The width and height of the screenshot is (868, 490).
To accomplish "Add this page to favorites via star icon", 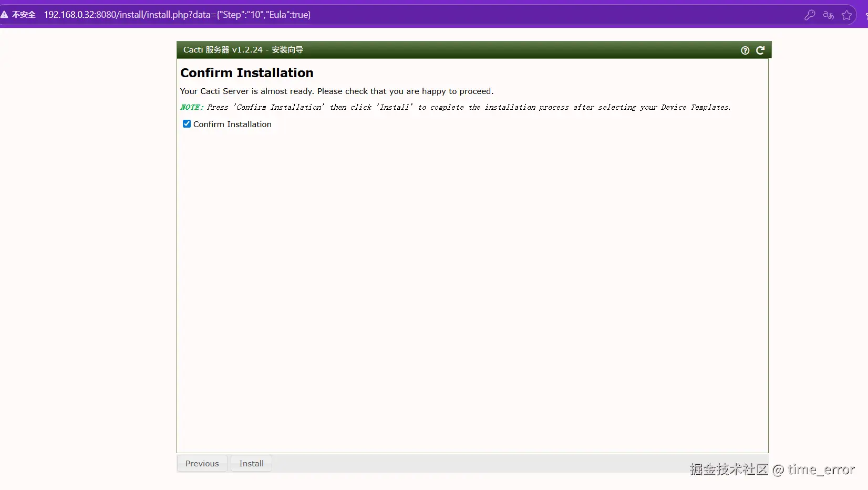I will click(847, 15).
